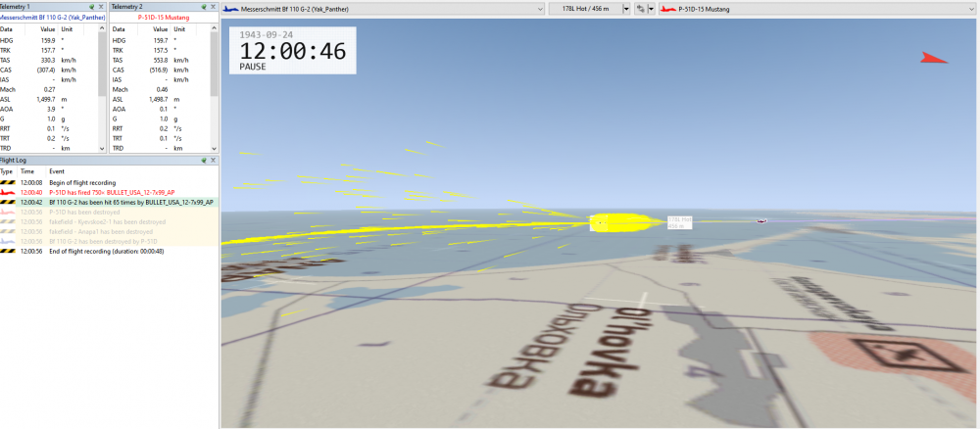Click the TAS value 330.3 in Telemetry 1
980x429 pixels.
tap(49, 60)
